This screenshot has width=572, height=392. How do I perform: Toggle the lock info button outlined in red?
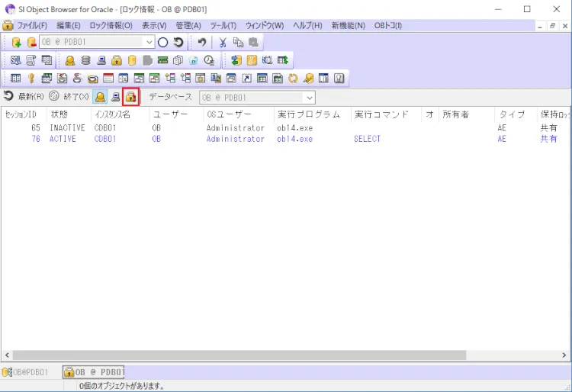[x=131, y=97]
